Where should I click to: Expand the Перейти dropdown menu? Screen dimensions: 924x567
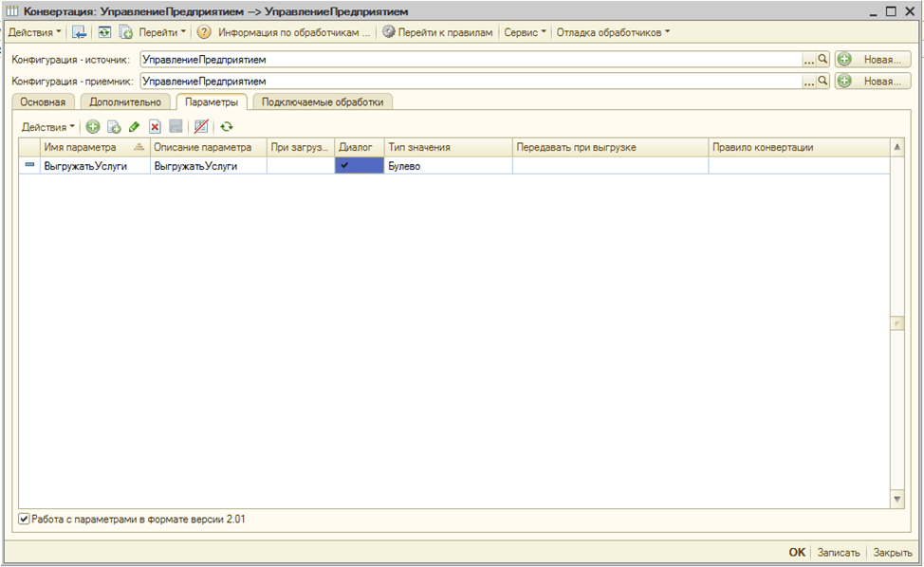click(162, 32)
